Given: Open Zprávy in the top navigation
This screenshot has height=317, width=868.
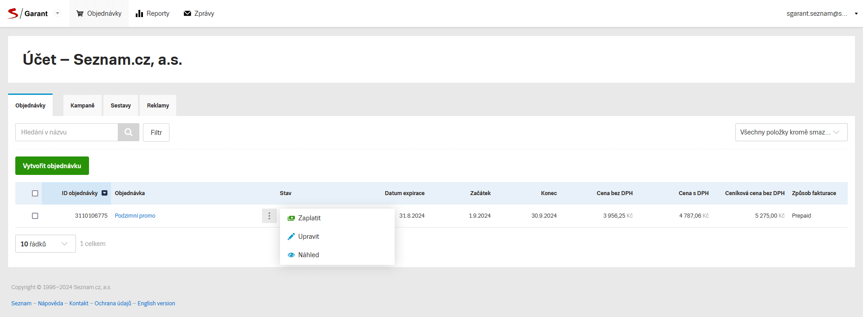Looking at the screenshot, I should click(199, 13).
